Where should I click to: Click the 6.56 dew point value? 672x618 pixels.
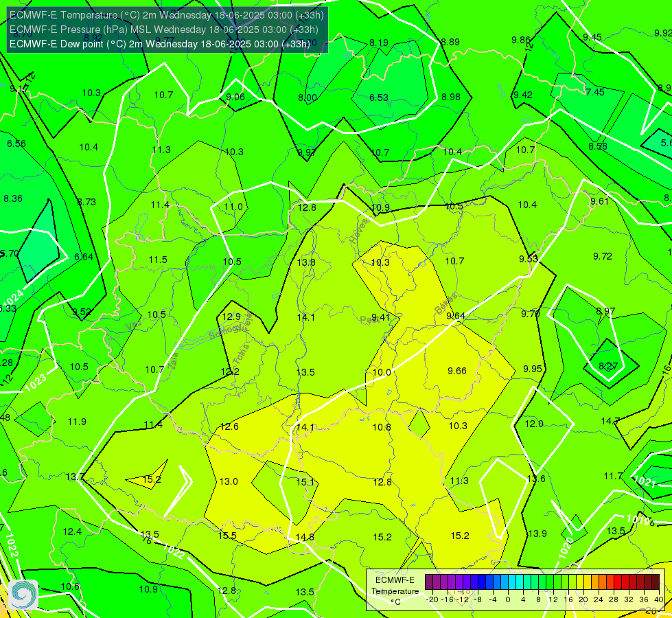16,144
